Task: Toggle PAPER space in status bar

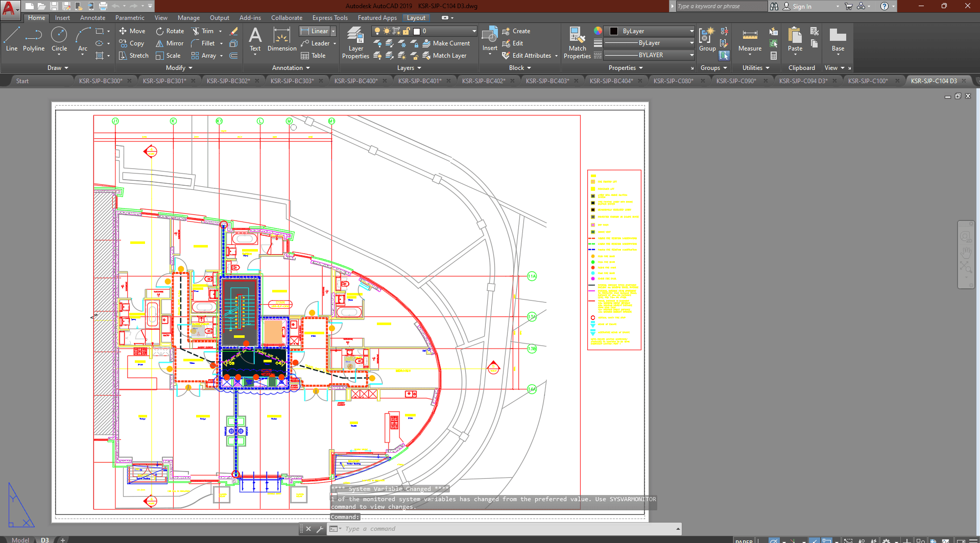Action: 744,540
